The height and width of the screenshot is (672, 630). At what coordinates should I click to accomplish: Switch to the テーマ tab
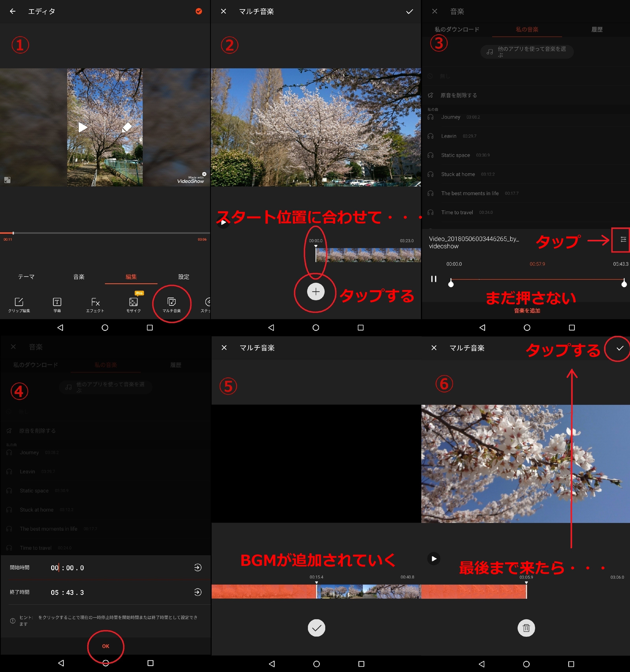coord(26,277)
